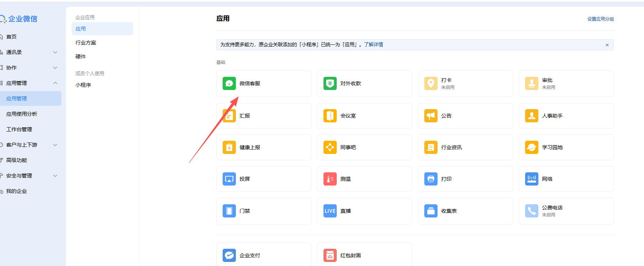Select 应用 under 企业应用

click(102, 29)
